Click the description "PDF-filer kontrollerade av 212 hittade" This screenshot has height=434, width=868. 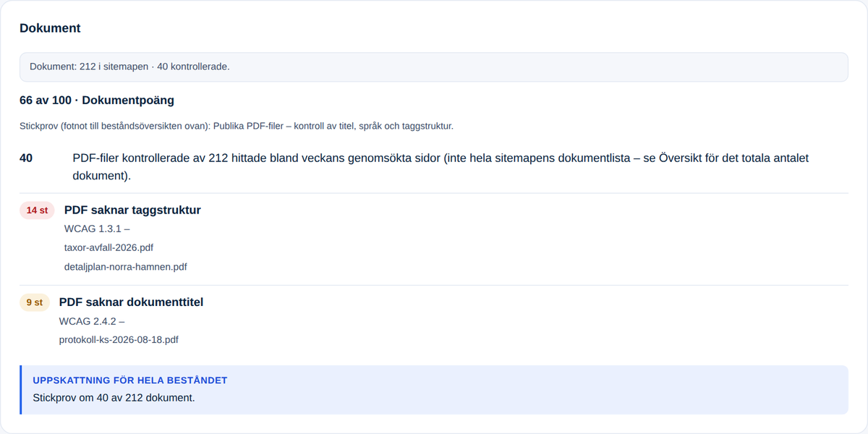[441, 166]
